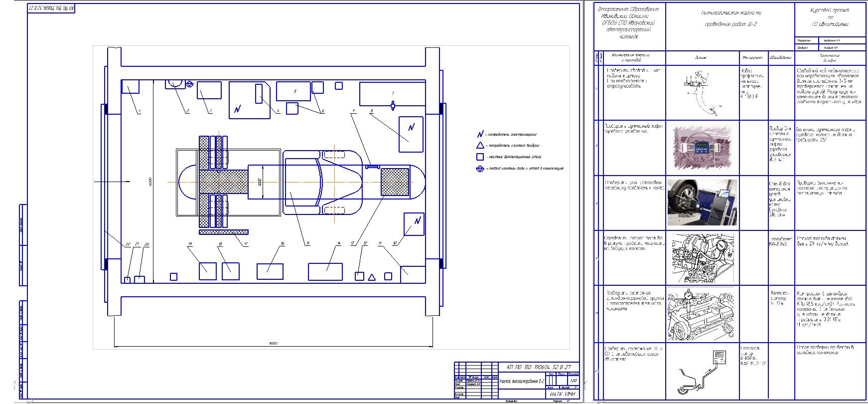Click the steering wheel play tester photo

click(702, 147)
